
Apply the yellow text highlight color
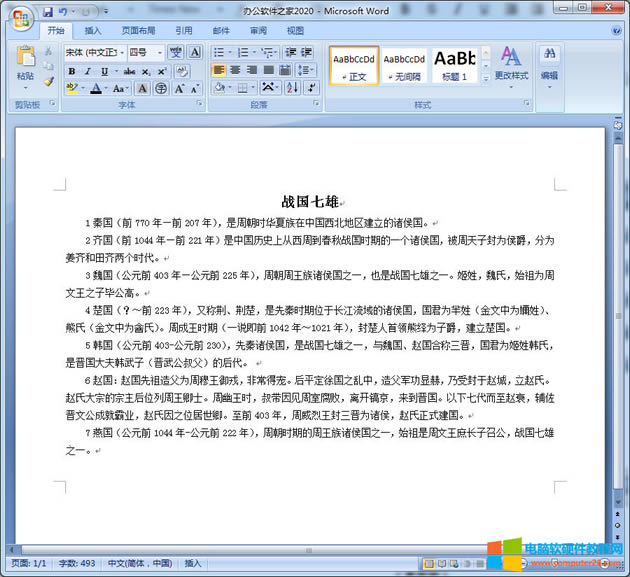click(72, 88)
